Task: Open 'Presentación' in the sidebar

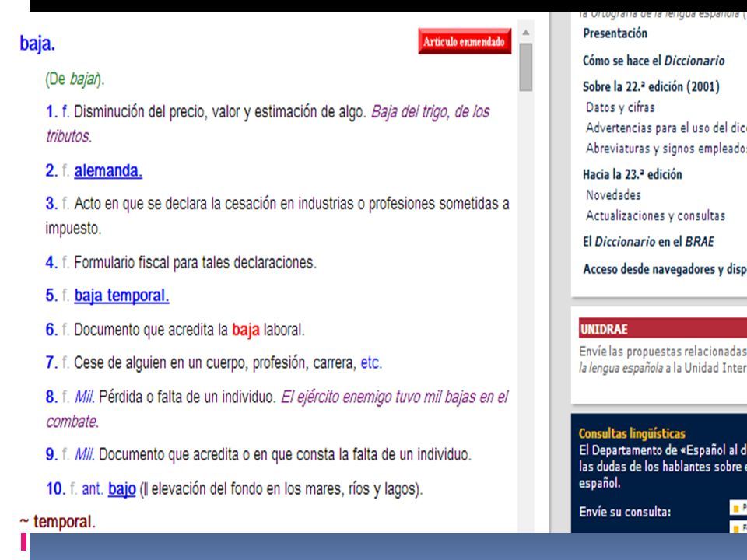Action: point(615,33)
